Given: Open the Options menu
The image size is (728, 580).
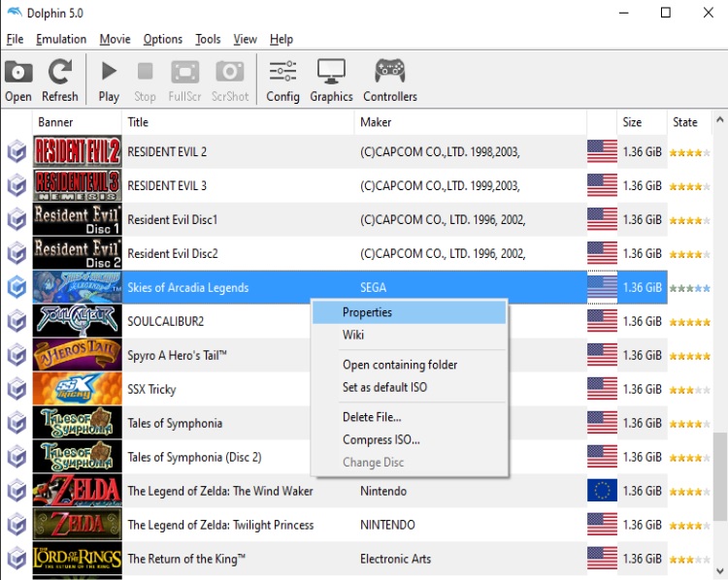Looking at the screenshot, I should pos(162,39).
